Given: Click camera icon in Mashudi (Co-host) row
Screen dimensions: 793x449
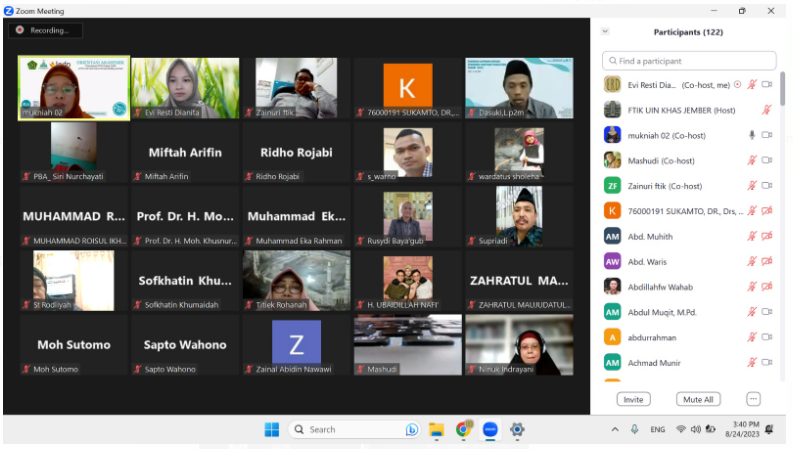Looking at the screenshot, I should (767, 160).
